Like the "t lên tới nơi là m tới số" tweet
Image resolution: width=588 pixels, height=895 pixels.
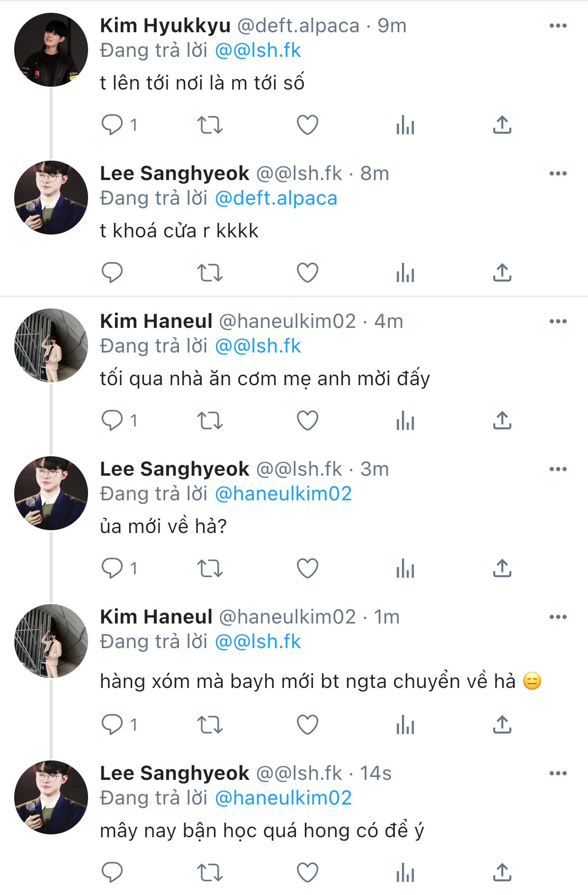click(307, 125)
